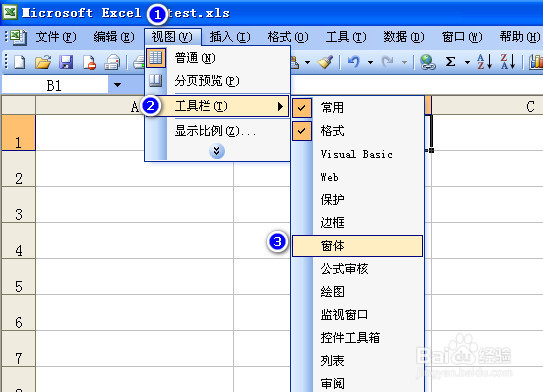The image size is (543, 392).
Task: Click the toolbar drag handle left of New
Action: point(6,62)
